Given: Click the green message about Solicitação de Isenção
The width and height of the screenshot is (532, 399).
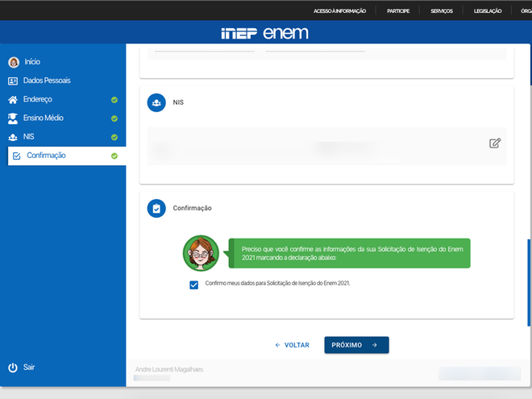Looking at the screenshot, I should point(350,253).
